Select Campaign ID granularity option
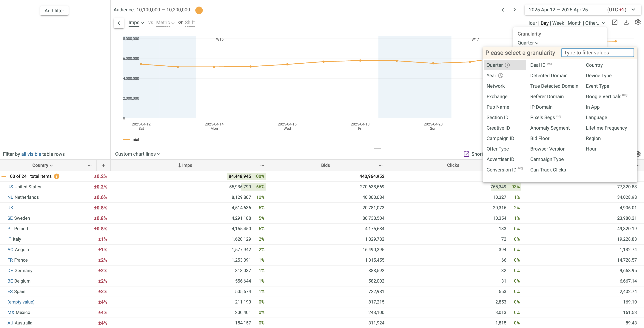The image size is (644, 328). click(x=500, y=138)
